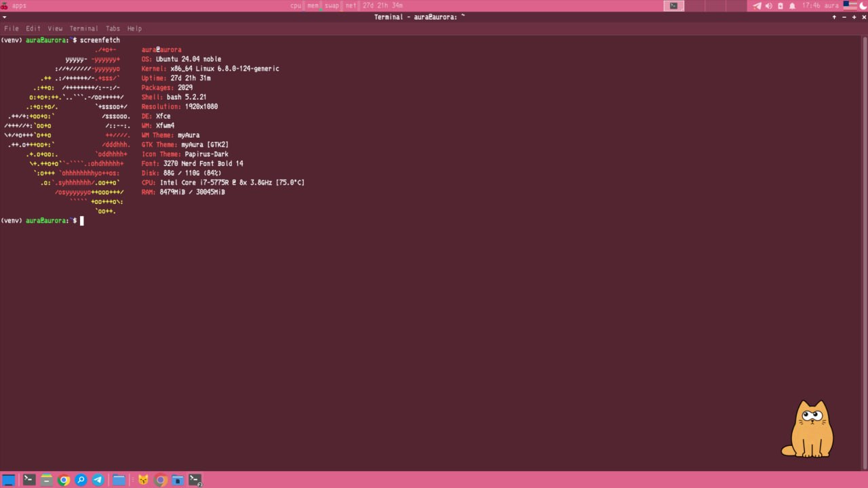The image size is (868, 488).
Task: Click the Telegram tray icon
Action: [757, 5]
